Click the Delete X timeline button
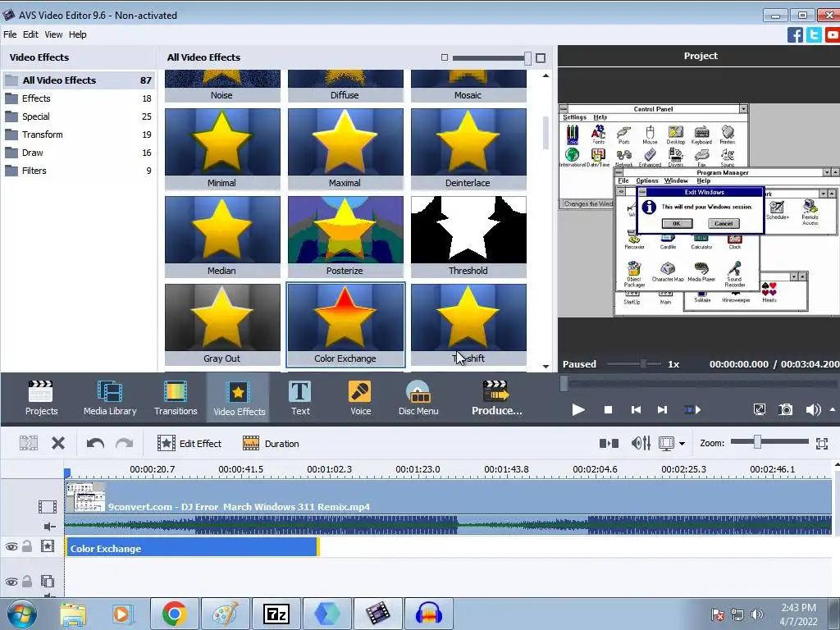 (x=58, y=443)
